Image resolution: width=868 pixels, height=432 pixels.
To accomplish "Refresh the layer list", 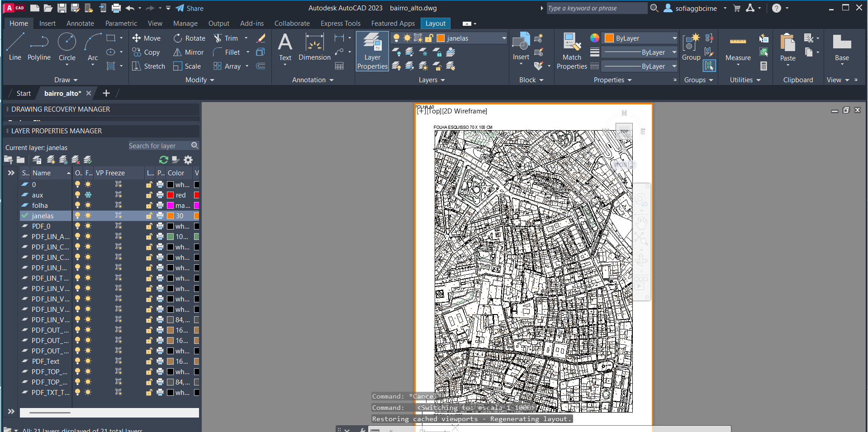I will pyautogui.click(x=163, y=160).
